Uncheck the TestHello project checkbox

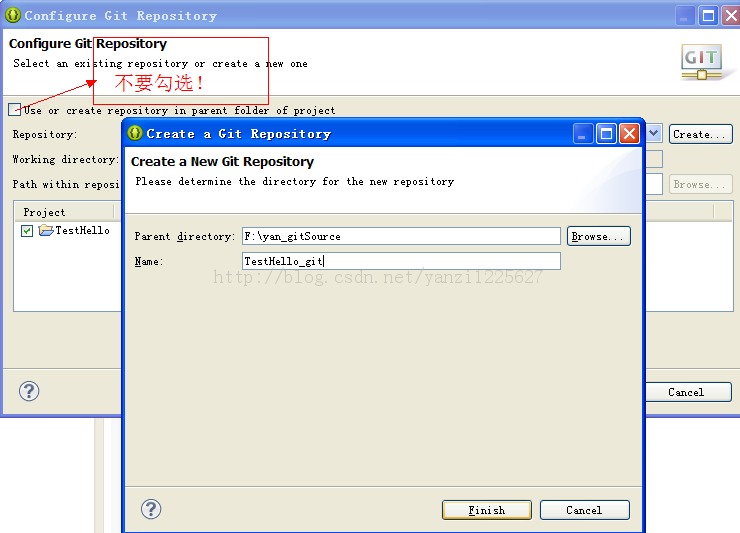click(27, 230)
